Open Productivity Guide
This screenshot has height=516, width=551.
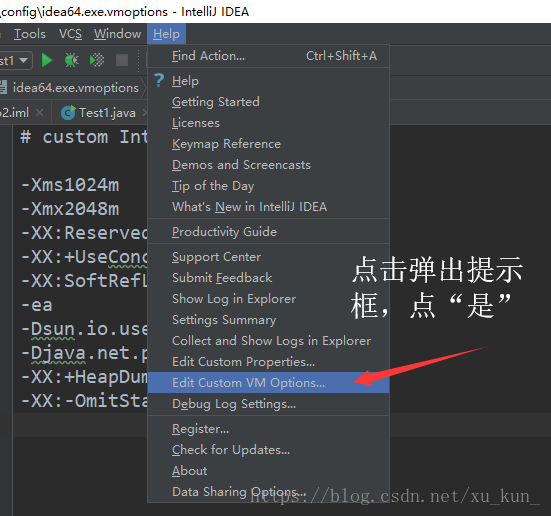[268, 232]
